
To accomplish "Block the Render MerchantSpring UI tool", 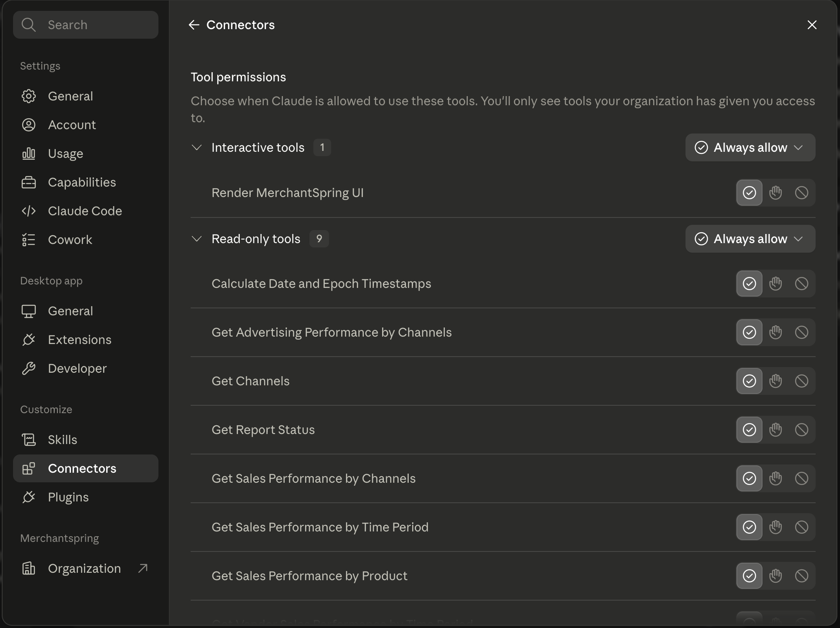I will 802,193.
